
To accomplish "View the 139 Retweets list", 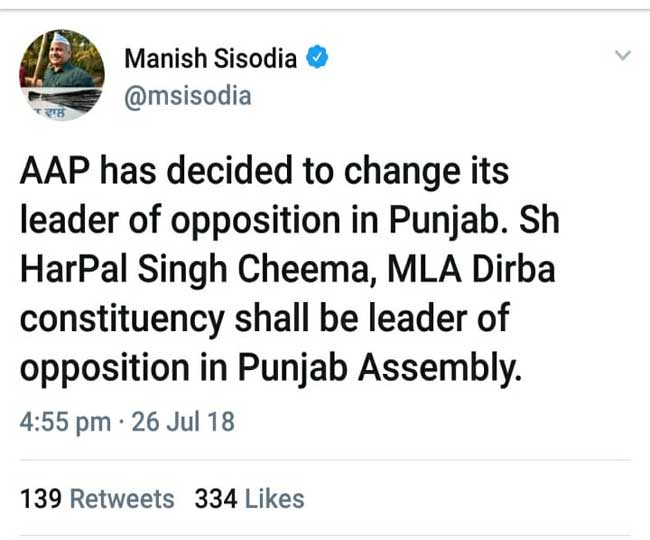I will coord(97,498).
